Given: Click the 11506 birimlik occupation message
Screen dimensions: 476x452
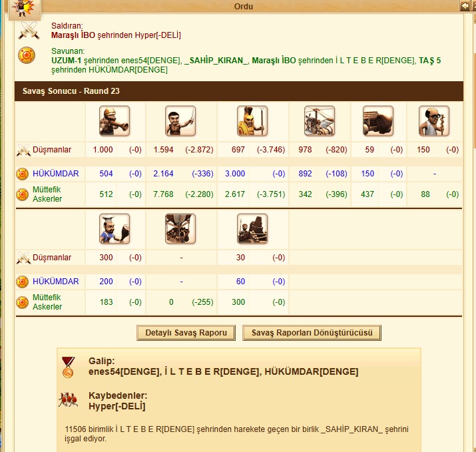Looking at the screenshot, I should (236, 434).
